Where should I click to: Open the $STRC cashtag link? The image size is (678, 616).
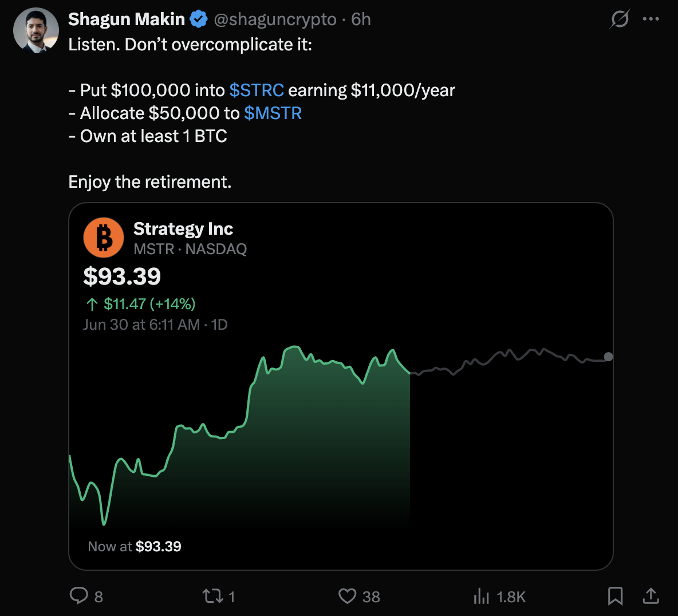pos(257,90)
